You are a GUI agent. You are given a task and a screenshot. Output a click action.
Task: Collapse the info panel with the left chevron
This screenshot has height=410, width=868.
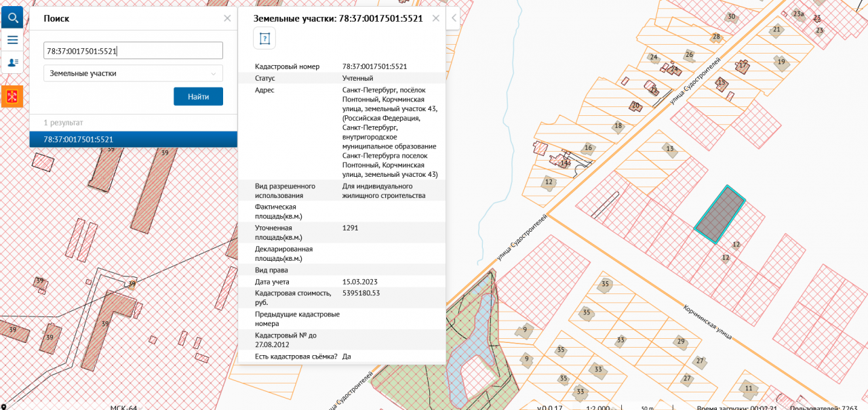point(453,18)
